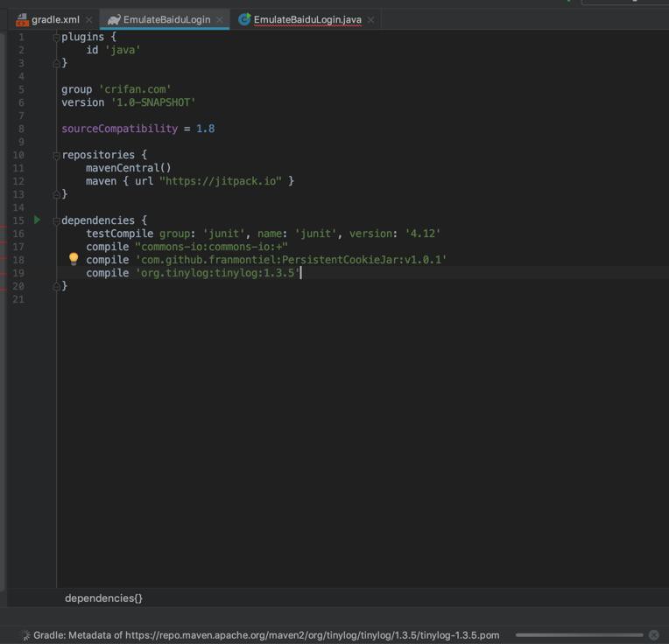Collapse the dependencies block at its closing brace
Screen dimensions: 669x644
(56, 286)
